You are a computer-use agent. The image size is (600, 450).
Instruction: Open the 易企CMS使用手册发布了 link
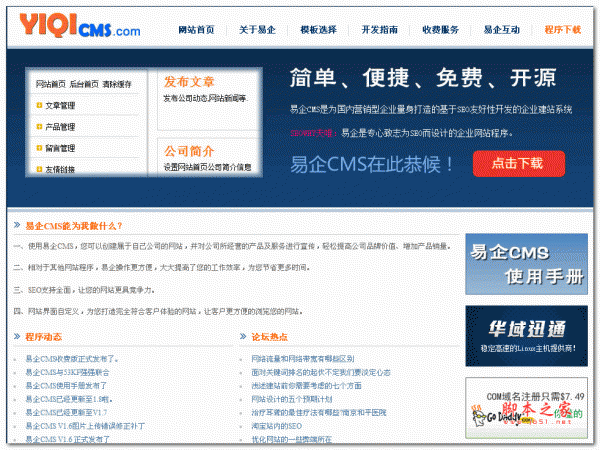coord(66,386)
